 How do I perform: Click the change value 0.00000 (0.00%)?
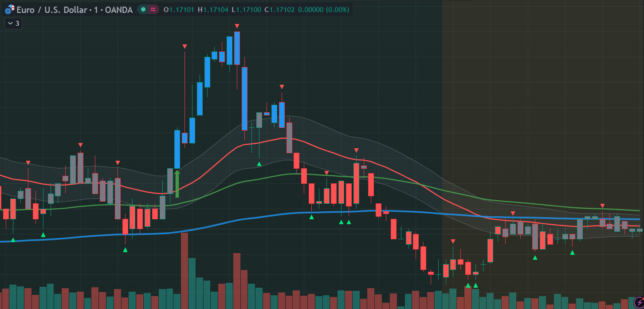coord(323,9)
